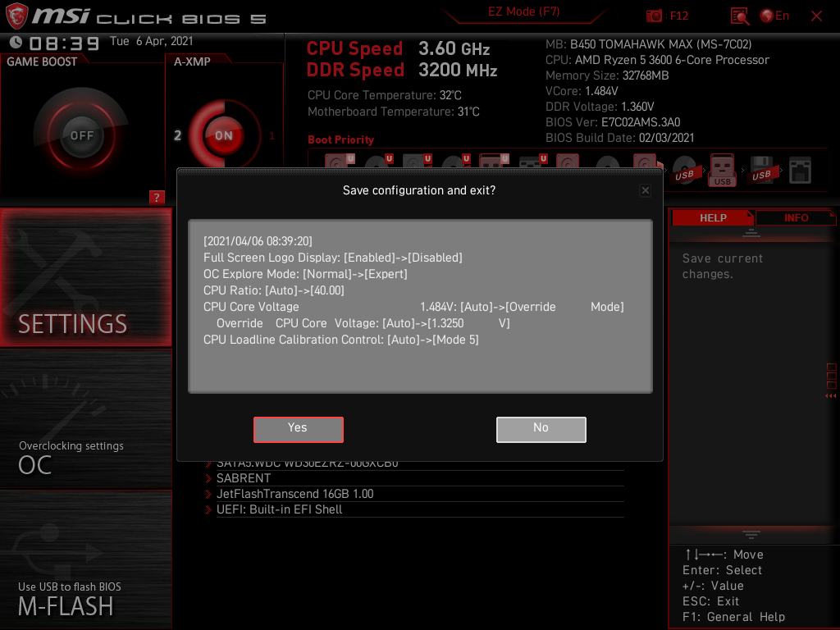The height and width of the screenshot is (630, 840).
Task: Decline saving with the No button
Action: click(541, 429)
